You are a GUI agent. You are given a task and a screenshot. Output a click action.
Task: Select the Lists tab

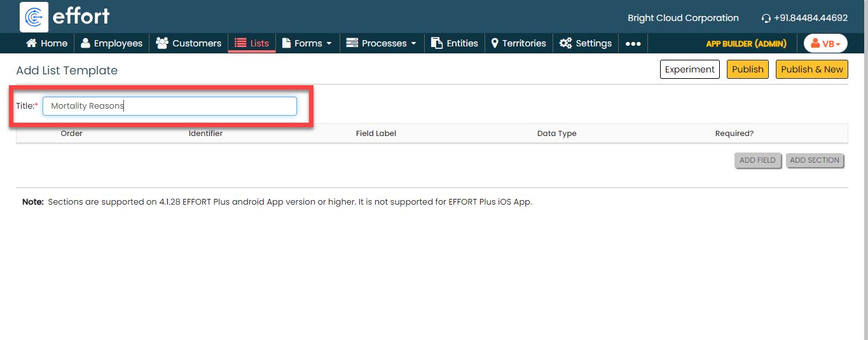[x=252, y=43]
